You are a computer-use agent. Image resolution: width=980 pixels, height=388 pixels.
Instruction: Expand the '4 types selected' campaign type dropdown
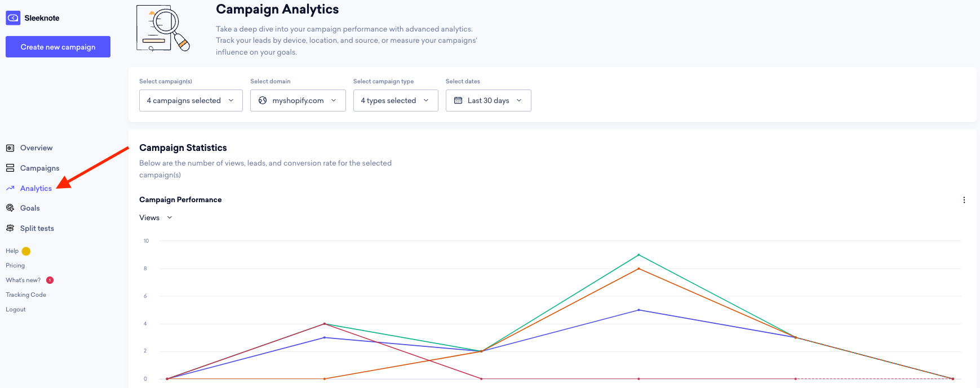coord(395,100)
